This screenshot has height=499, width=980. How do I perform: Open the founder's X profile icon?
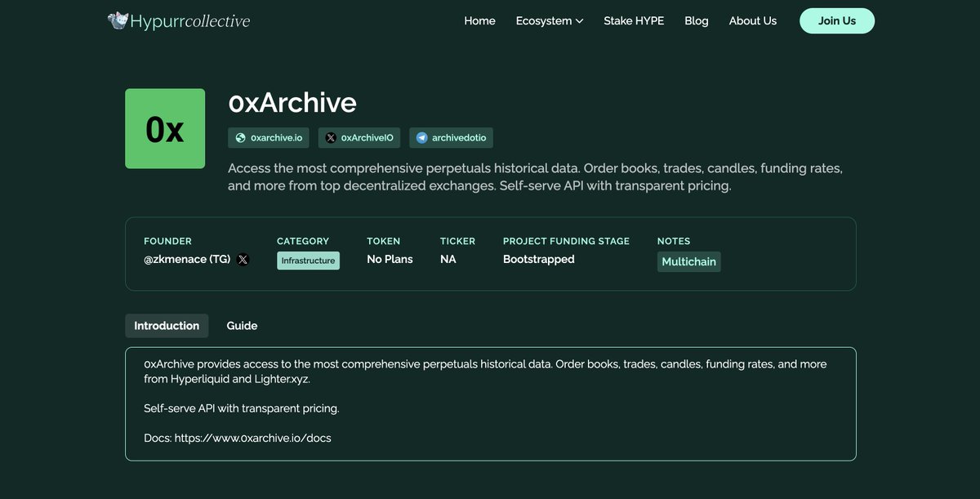click(243, 260)
